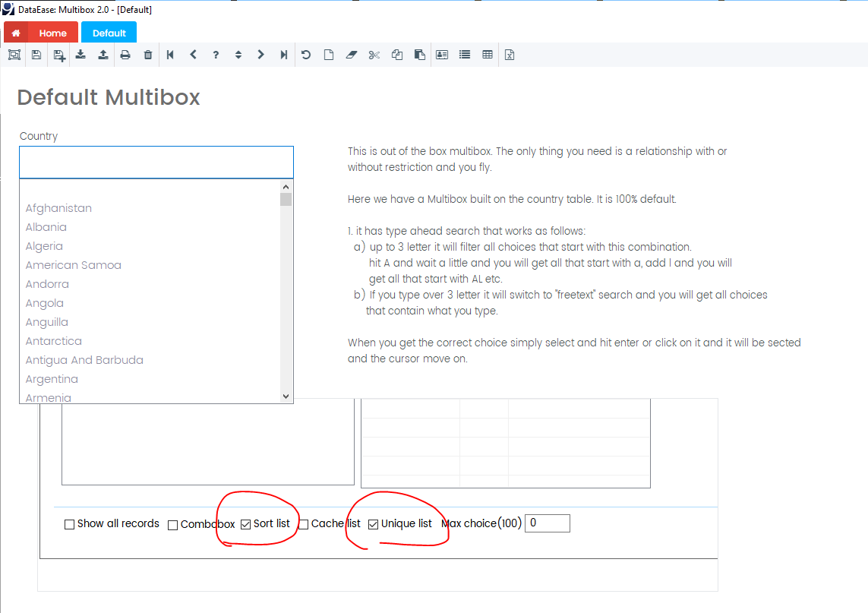Select Armenia from the list
868x613 pixels.
pyautogui.click(x=48, y=397)
